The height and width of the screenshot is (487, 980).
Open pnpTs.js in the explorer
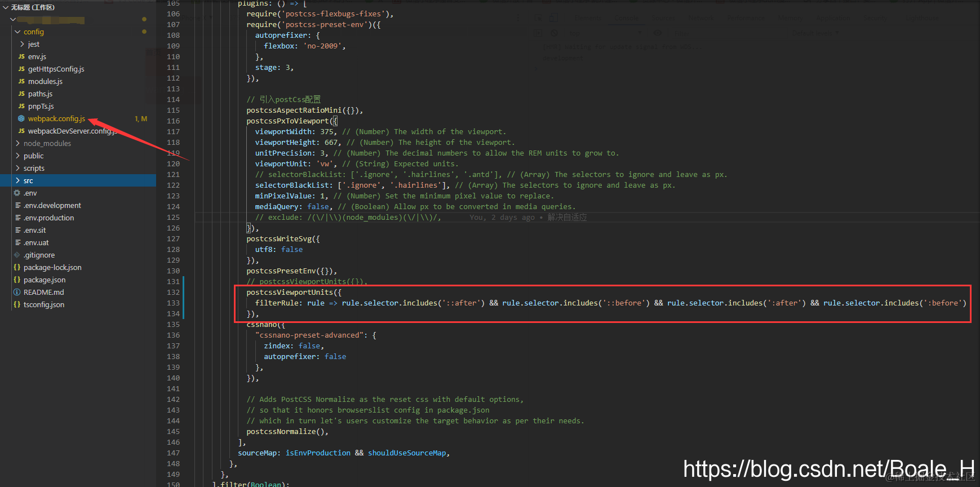click(41, 106)
